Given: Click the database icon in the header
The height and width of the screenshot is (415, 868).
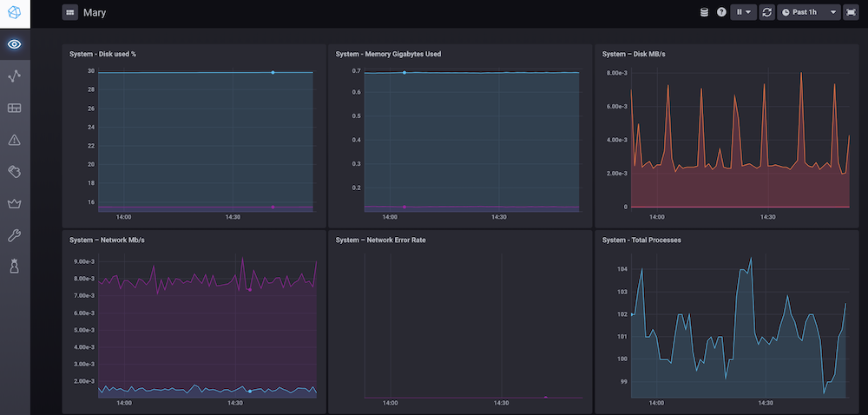Looking at the screenshot, I should [705, 12].
